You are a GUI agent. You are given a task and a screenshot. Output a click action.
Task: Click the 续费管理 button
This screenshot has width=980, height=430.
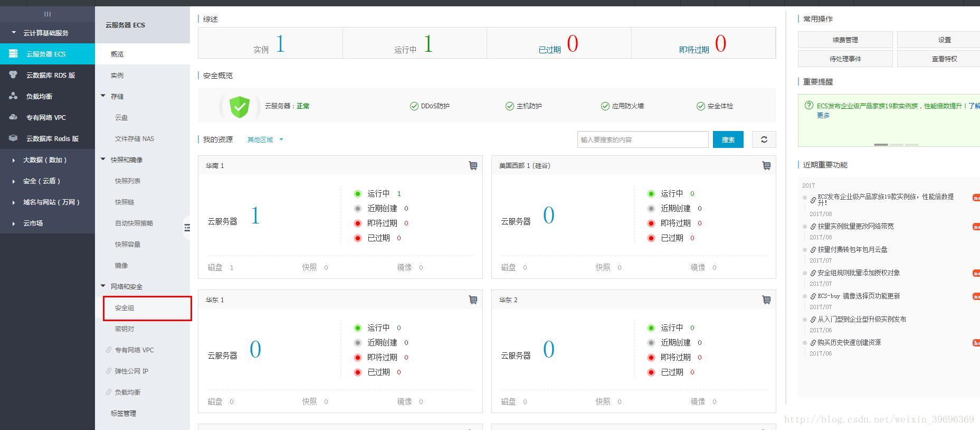point(845,40)
